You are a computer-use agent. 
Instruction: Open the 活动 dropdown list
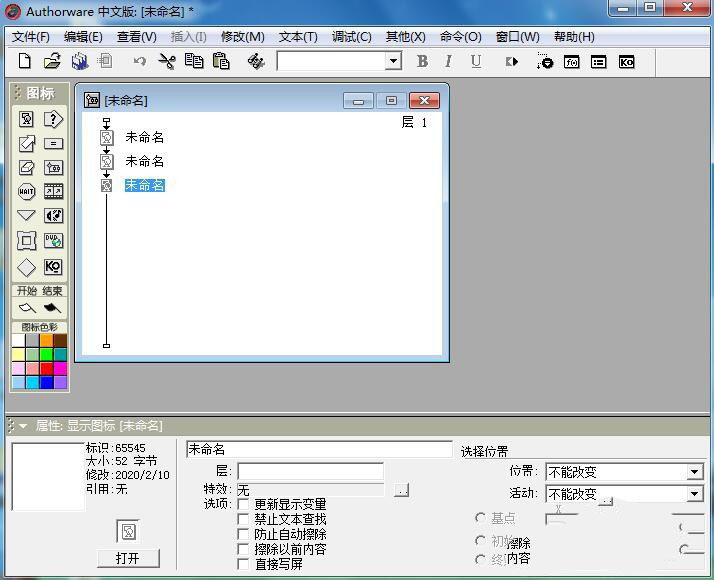694,494
